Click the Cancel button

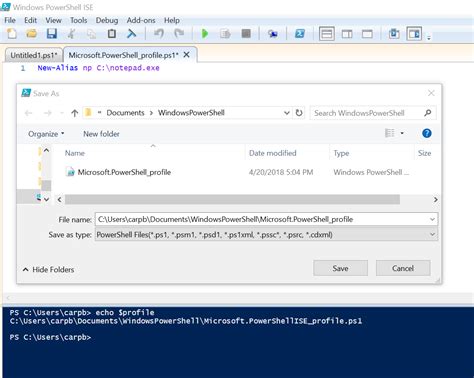point(403,268)
